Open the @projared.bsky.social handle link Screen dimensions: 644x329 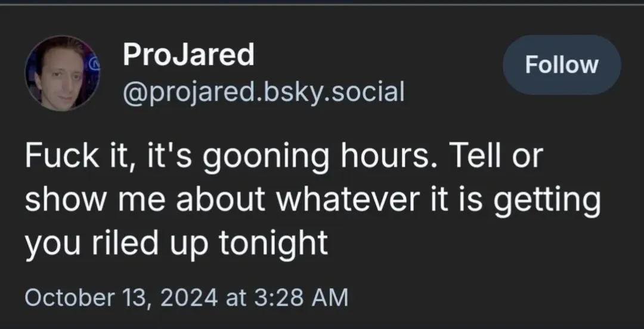coord(263,92)
